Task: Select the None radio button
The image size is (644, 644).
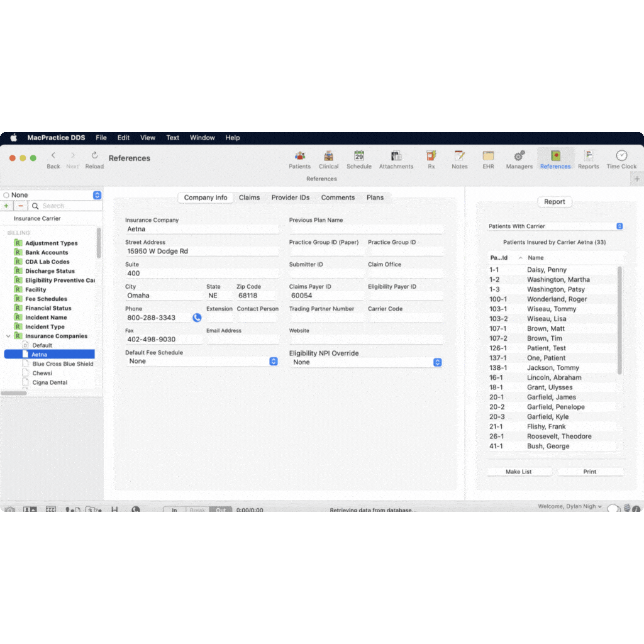Action: (6, 195)
